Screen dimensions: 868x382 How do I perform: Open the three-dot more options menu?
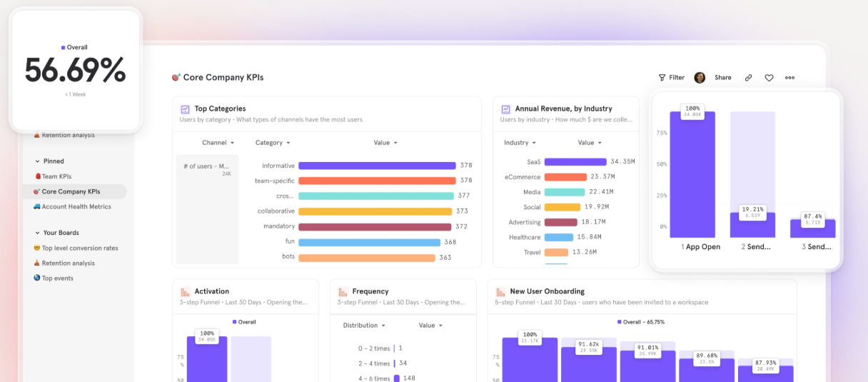[x=789, y=78]
